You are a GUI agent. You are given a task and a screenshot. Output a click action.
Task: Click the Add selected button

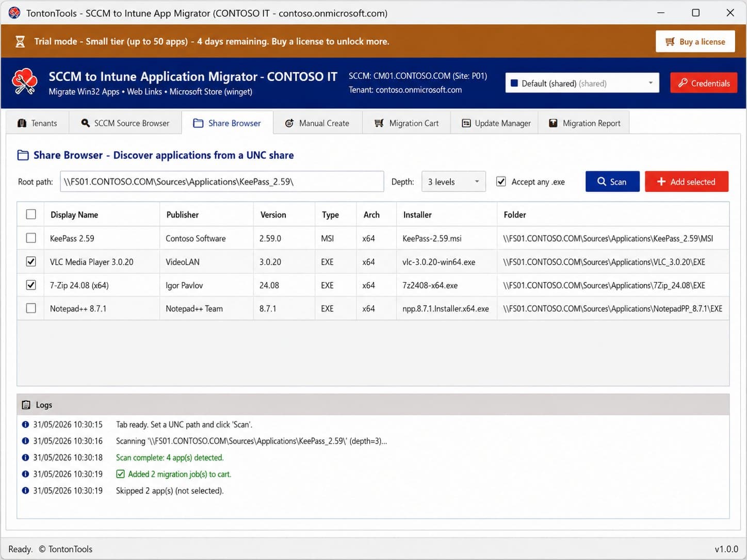pyautogui.click(x=687, y=182)
